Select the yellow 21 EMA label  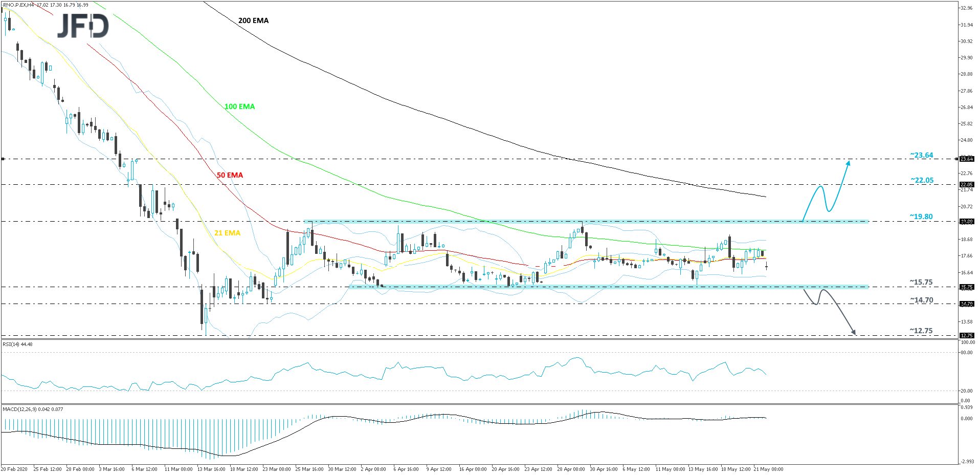227,233
